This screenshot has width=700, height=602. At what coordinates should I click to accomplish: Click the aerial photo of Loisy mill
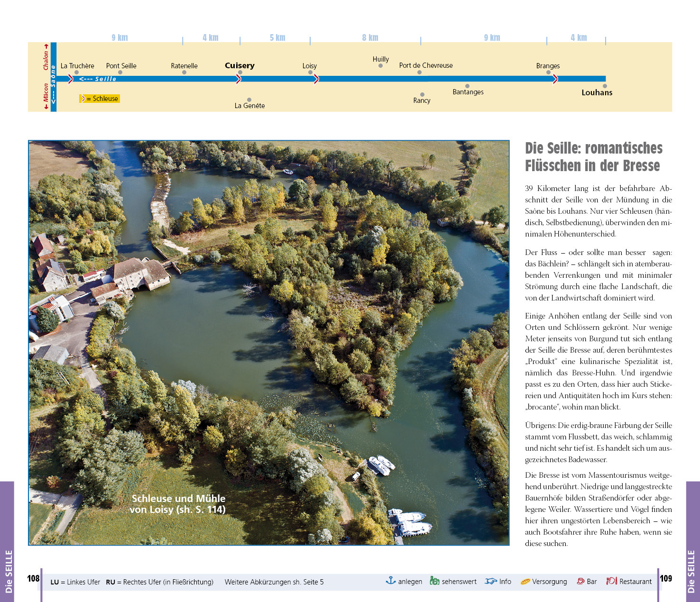[268, 342]
